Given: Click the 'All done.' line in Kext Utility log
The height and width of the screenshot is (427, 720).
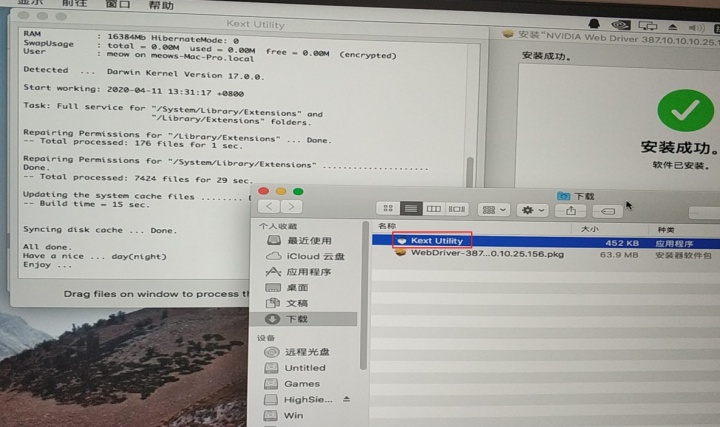Looking at the screenshot, I should point(47,247).
